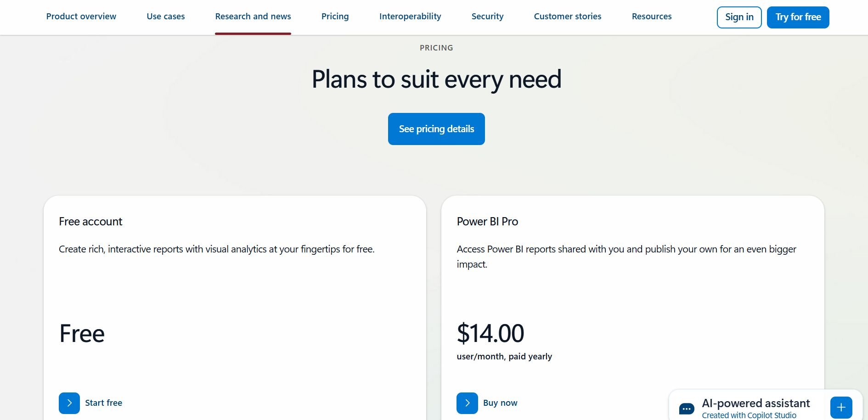Screen dimensions: 868x420
Task: Click See pricing details button
Action: coord(436,129)
